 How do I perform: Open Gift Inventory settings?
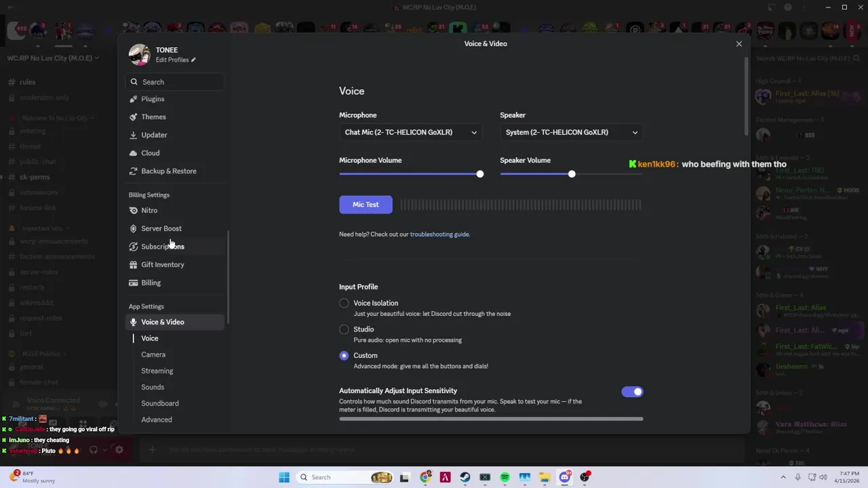[x=175, y=265]
